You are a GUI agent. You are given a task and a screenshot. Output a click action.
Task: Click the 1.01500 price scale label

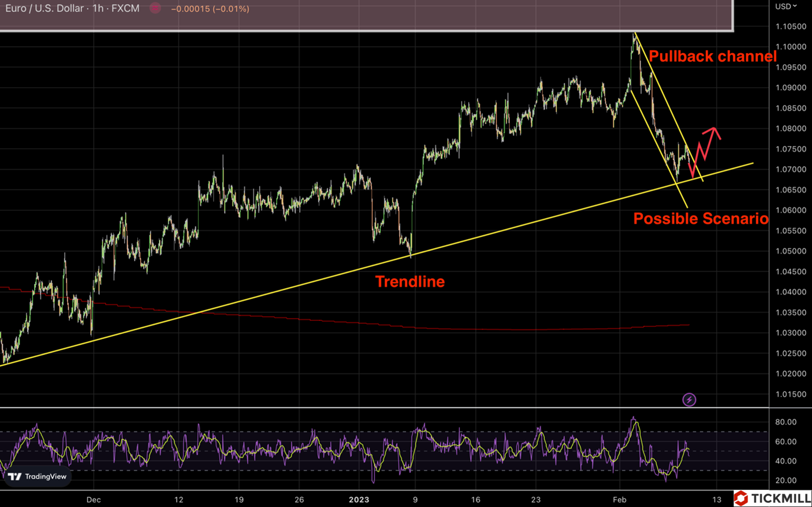790,394
